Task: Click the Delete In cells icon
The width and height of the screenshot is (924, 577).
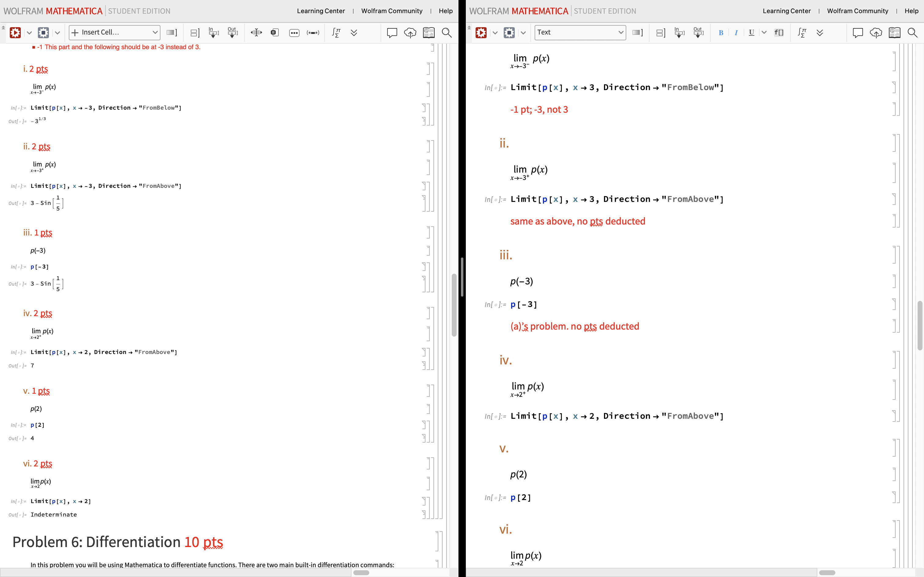Action: pyautogui.click(x=213, y=32)
